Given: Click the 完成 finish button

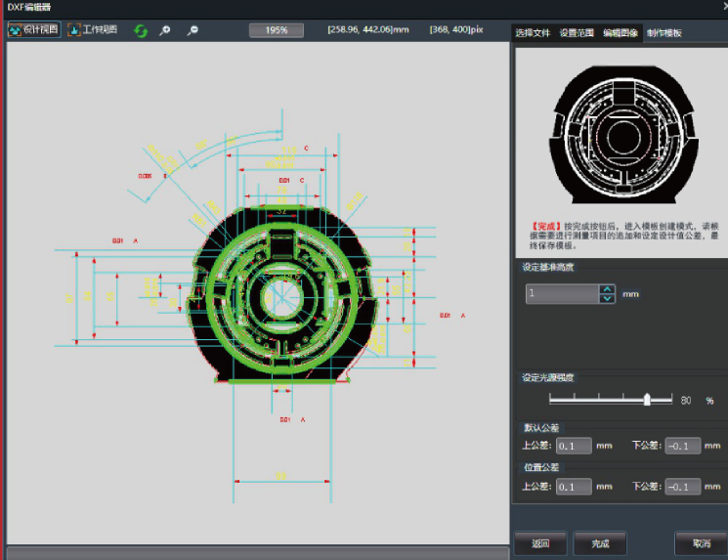Looking at the screenshot, I should [x=599, y=543].
